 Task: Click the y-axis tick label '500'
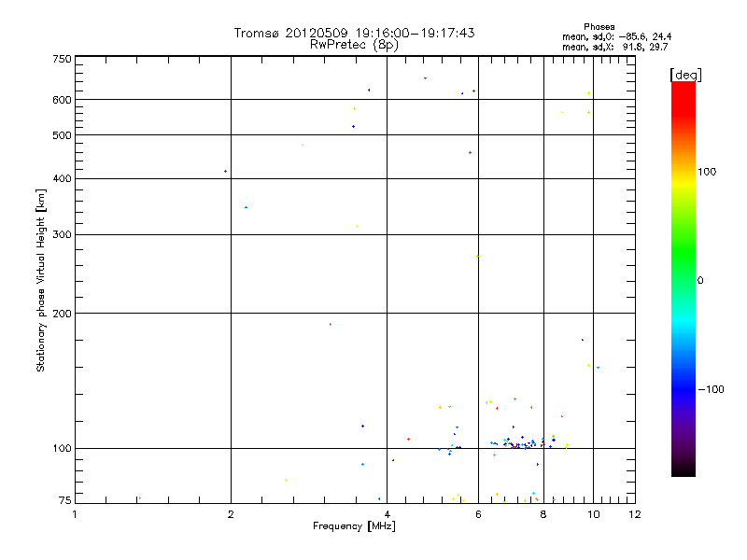pos(62,135)
